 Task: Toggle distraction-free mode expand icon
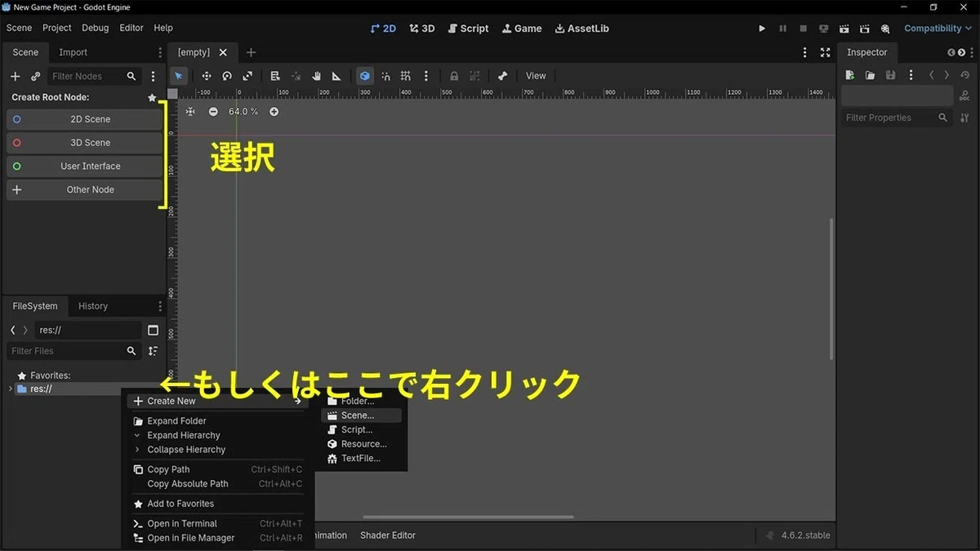tap(826, 52)
